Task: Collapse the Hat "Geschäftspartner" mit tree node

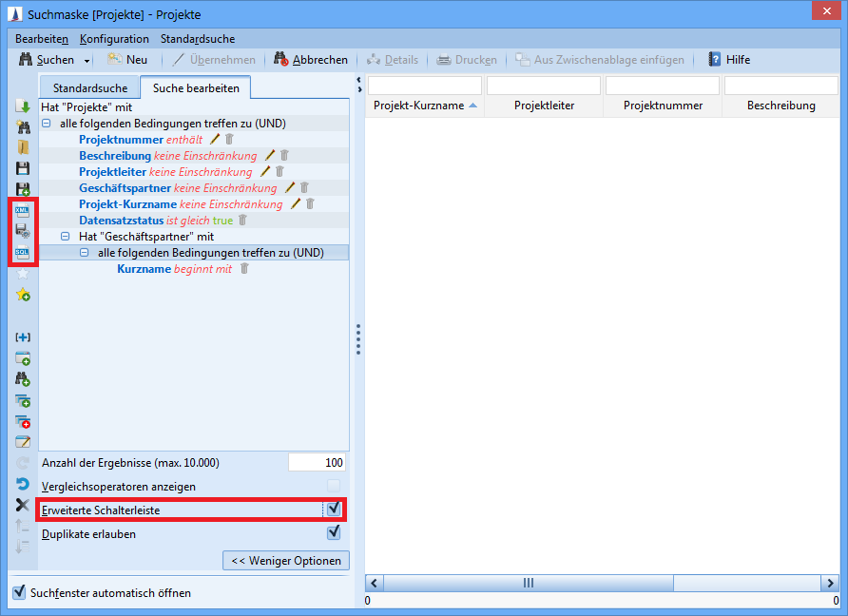Action: (66, 237)
